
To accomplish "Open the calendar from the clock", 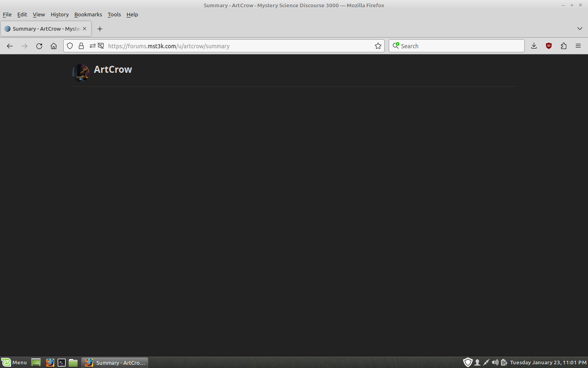I will click(548, 362).
